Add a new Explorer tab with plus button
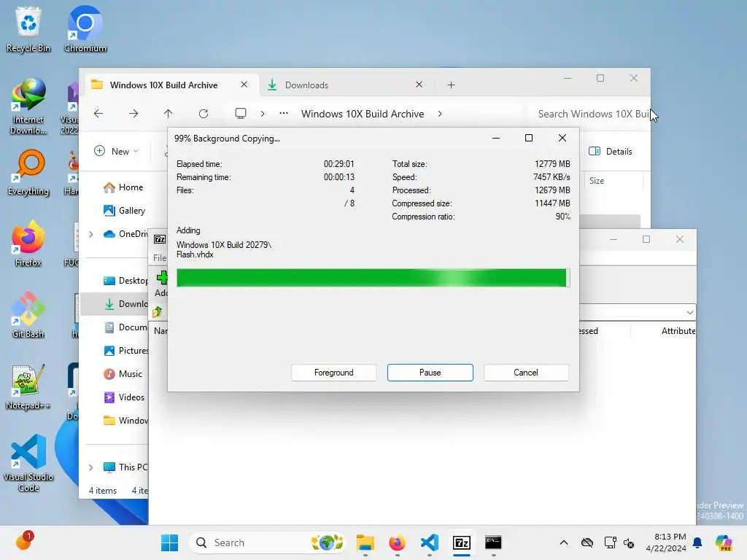 pyautogui.click(x=451, y=85)
